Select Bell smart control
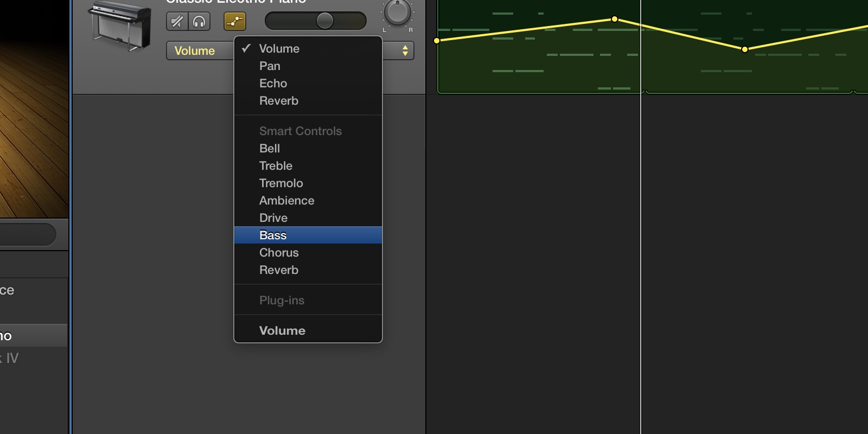The width and height of the screenshot is (868, 434). [308, 148]
